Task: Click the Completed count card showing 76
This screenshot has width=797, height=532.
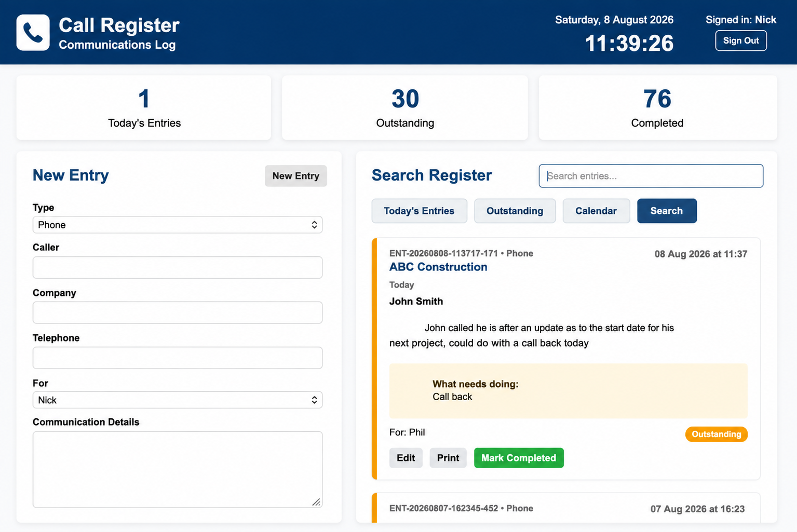Action: pyautogui.click(x=657, y=108)
